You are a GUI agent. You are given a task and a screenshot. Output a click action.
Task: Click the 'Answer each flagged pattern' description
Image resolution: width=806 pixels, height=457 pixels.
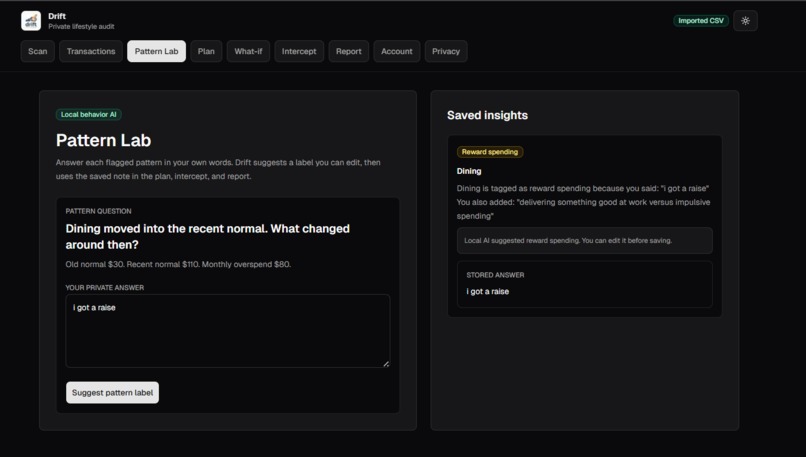[x=218, y=169]
